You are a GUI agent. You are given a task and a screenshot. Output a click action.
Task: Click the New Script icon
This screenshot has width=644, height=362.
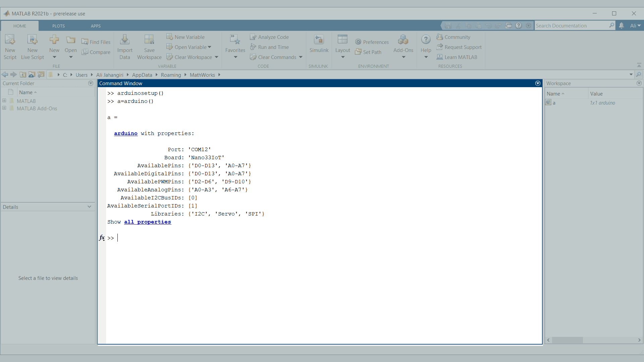click(10, 40)
